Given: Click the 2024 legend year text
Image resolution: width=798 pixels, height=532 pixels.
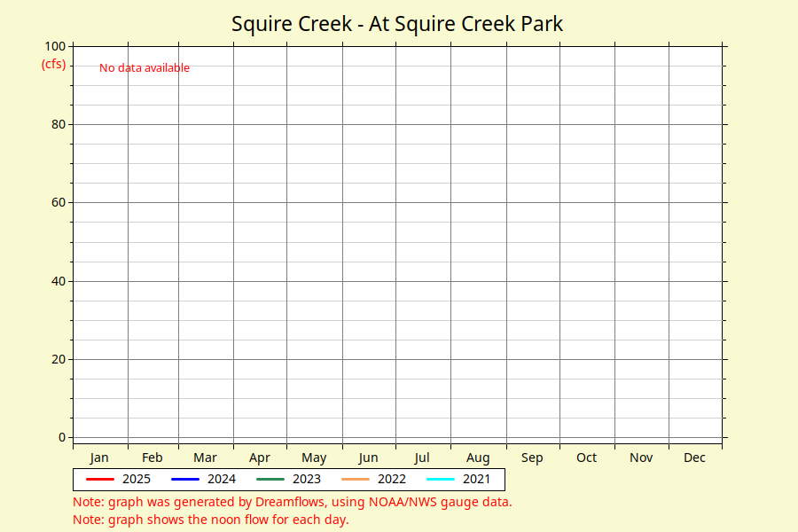Looking at the screenshot, I should point(222,479).
